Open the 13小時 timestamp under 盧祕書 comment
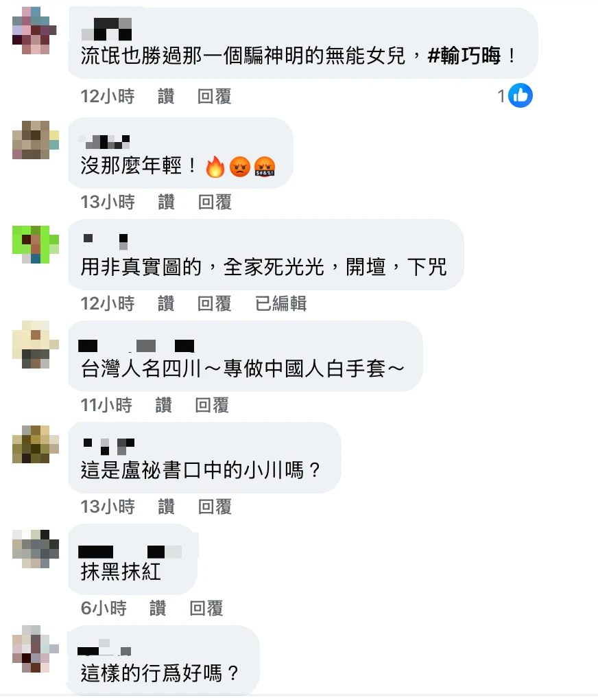Image resolution: width=598 pixels, height=700 pixels. (x=108, y=506)
